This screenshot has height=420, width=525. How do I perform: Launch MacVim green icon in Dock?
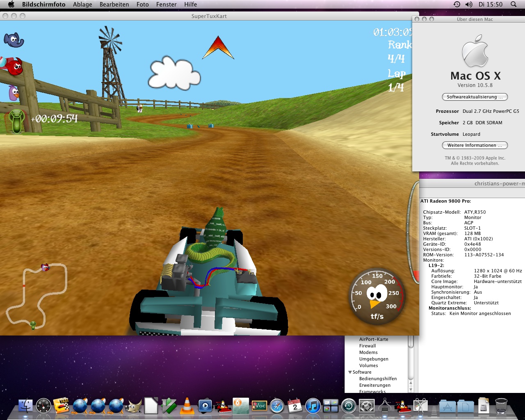pyautogui.click(x=169, y=406)
